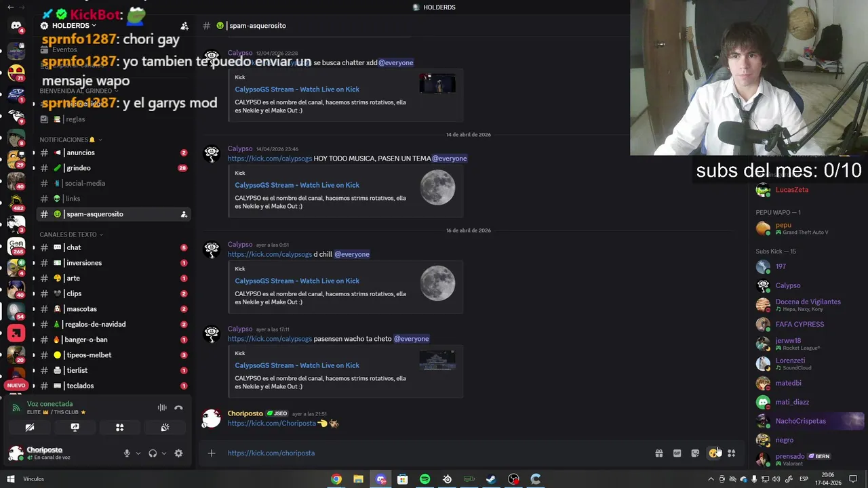Open the soundboard in voice panel
This screenshot has height=488, width=868.
pyautogui.click(x=165, y=428)
